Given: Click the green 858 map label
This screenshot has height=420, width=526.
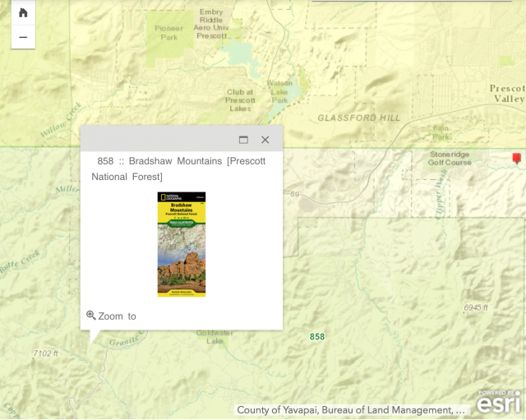Looking at the screenshot, I should coord(317,337).
